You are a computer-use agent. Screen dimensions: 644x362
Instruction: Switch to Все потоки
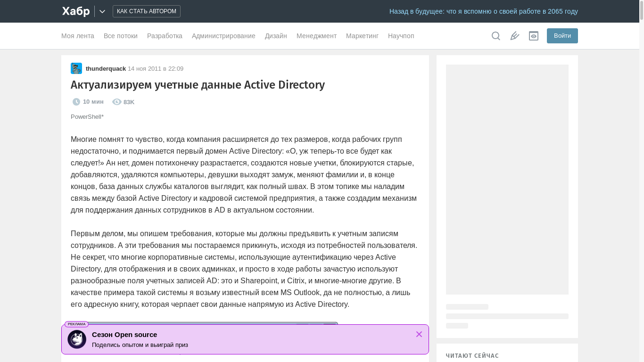pos(121,36)
